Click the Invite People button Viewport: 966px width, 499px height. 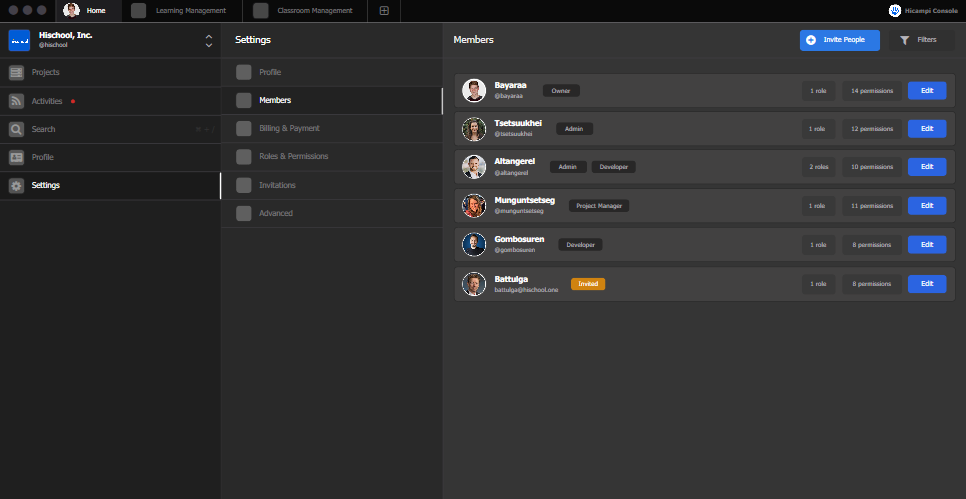839,40
